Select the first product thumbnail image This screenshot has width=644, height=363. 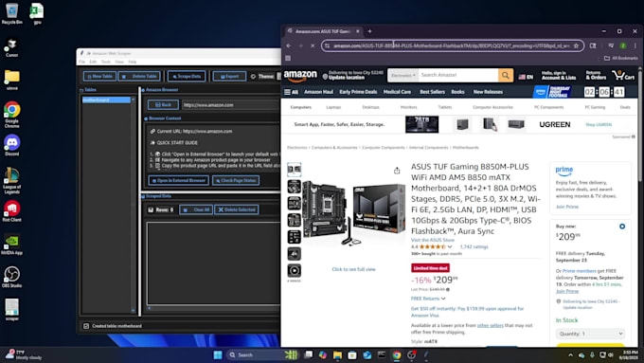pyautogui.click(x=295, y=169)
